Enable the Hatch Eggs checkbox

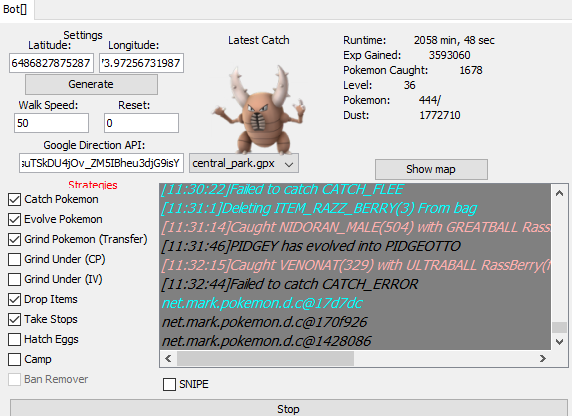coord(15,339)
